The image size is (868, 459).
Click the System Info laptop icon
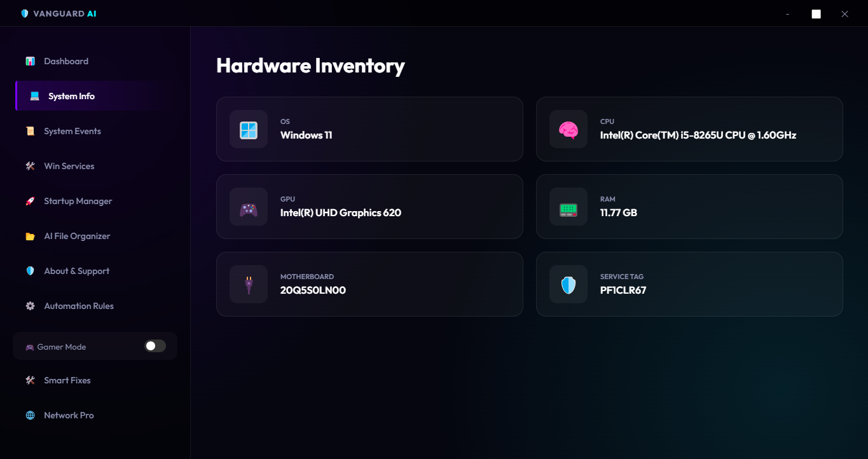(34, 96)
